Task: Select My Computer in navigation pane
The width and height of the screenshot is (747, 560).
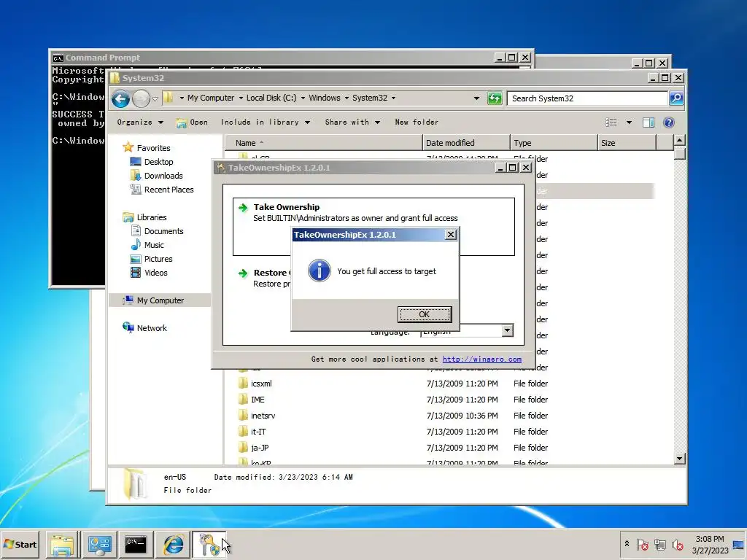Action: tap(160, 300)
